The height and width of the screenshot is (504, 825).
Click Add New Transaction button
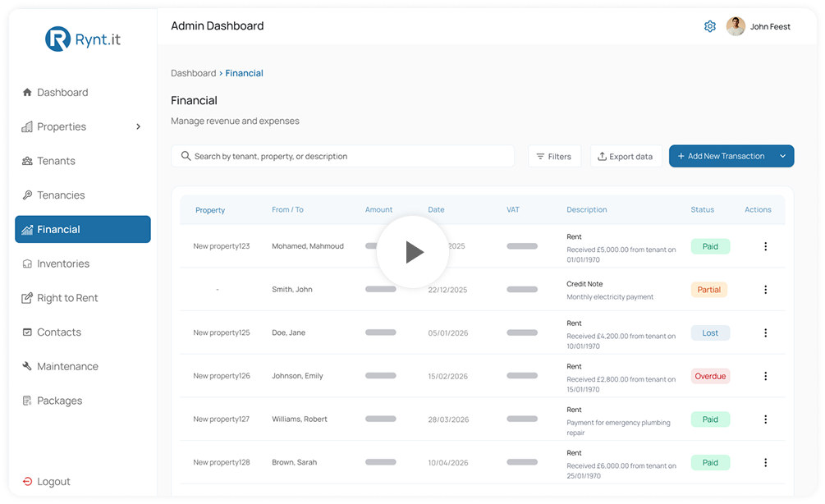click(719, 156)
